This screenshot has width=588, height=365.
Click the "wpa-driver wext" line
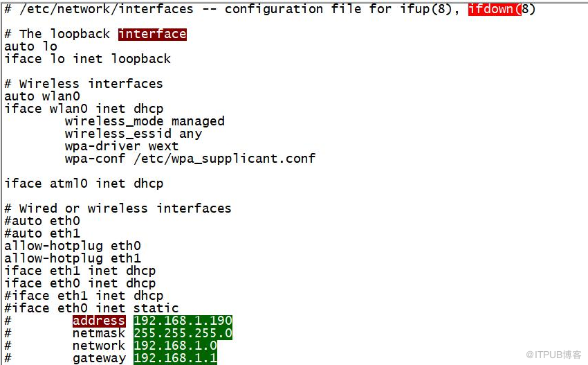pyautogui.click(x=122, y=146)
